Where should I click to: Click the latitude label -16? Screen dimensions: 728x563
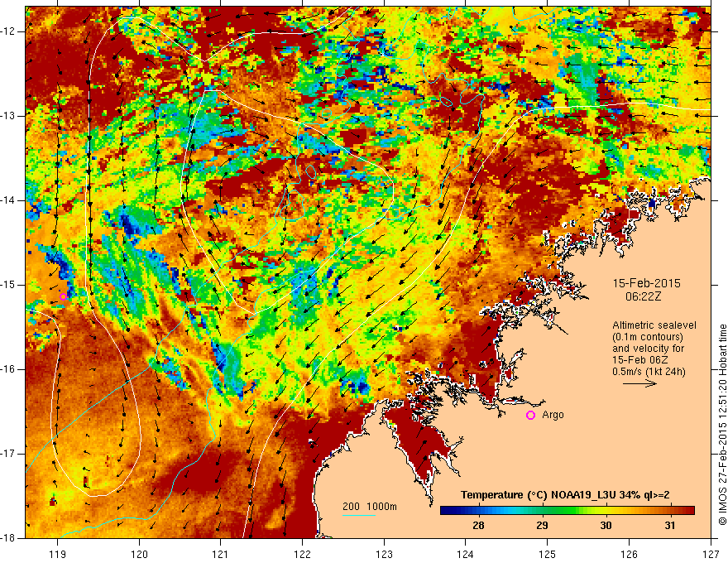click(x=9, y=369)
